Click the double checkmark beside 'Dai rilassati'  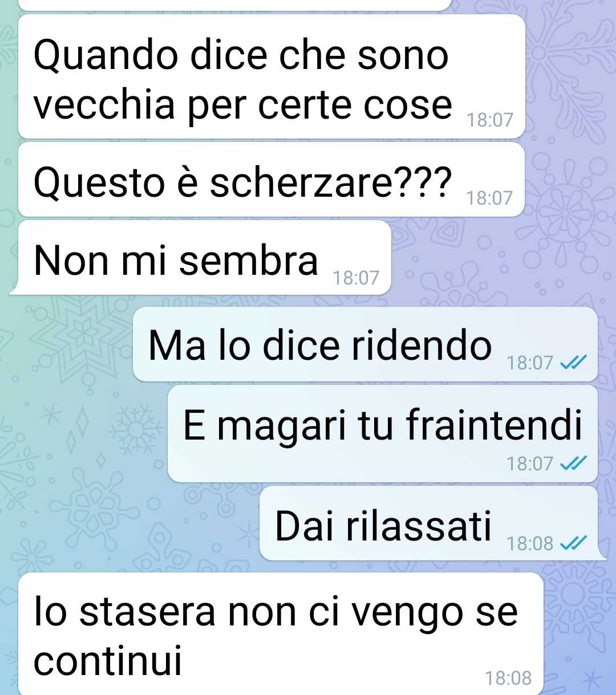click(x=573, y=543)
